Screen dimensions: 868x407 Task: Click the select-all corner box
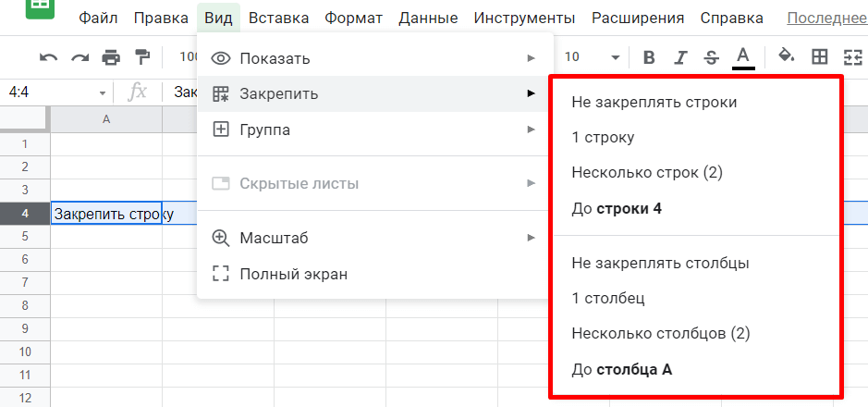point(25,119)
